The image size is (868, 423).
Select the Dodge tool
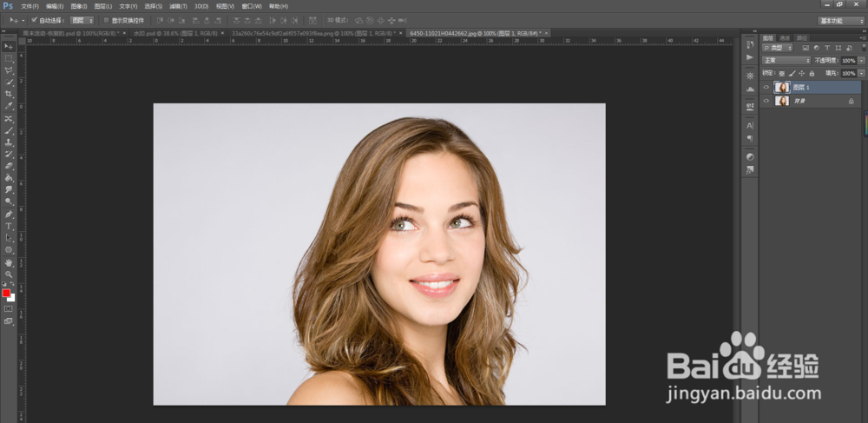(x=9, y=202)
